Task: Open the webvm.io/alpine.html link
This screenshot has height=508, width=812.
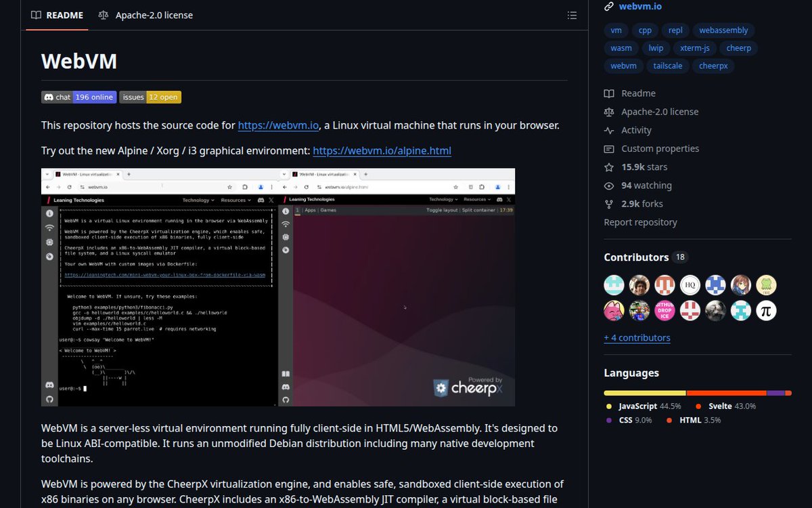Action: point(381,150)
